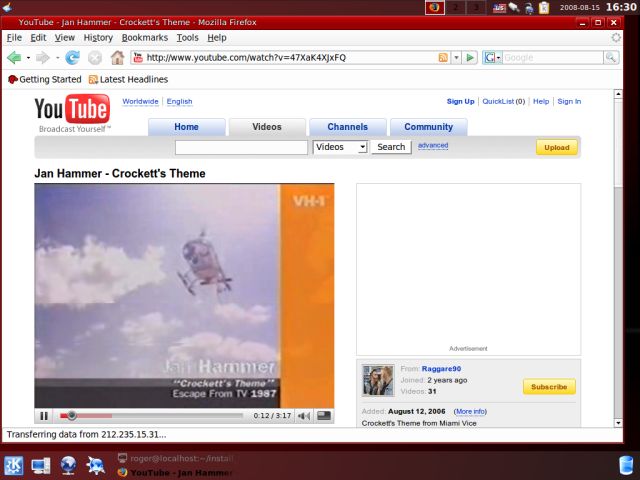Click the YouTube logo
The width and height of the screenshot is (640, 480).
click(72, 113)
